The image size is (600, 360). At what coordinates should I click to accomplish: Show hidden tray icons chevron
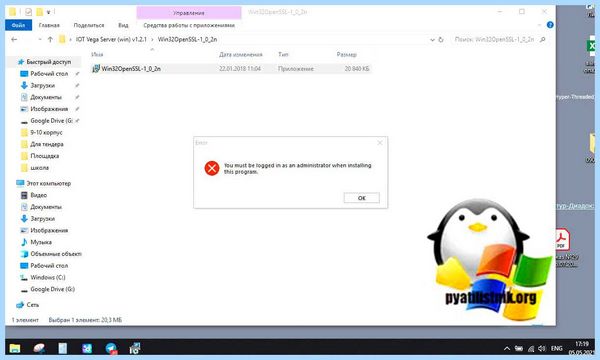pos(507,349)
